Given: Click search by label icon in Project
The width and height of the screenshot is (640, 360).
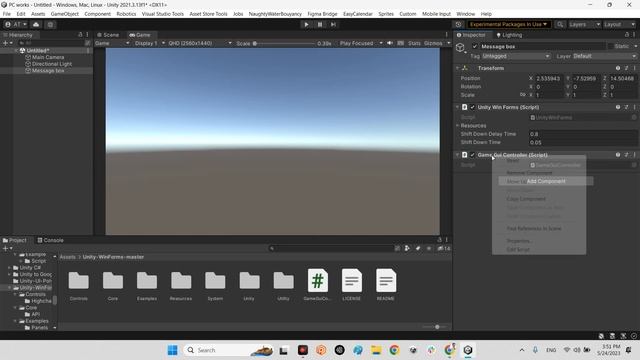Looking at the screenshot, I should pos(418,248).
